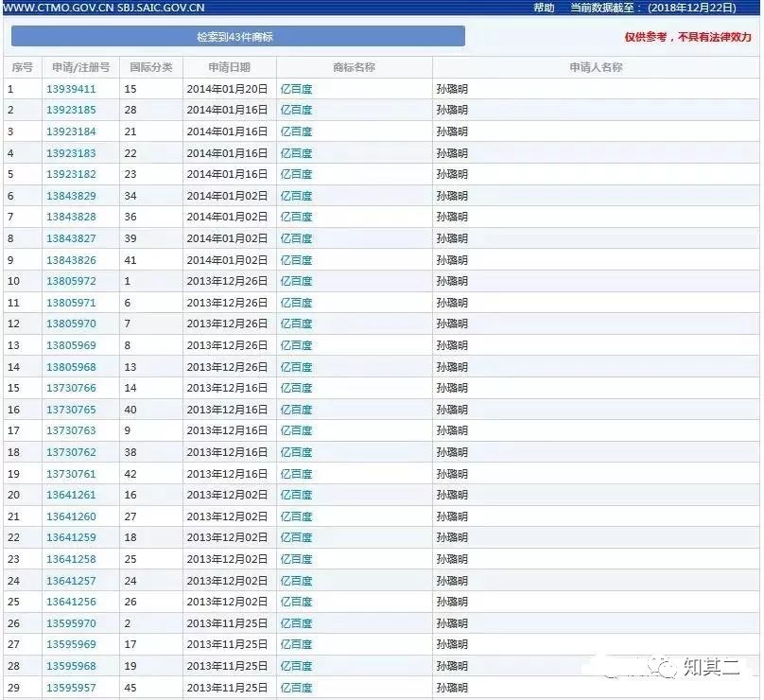Click the 序号 column header
764x700 pixels.
tap(22, 68)
